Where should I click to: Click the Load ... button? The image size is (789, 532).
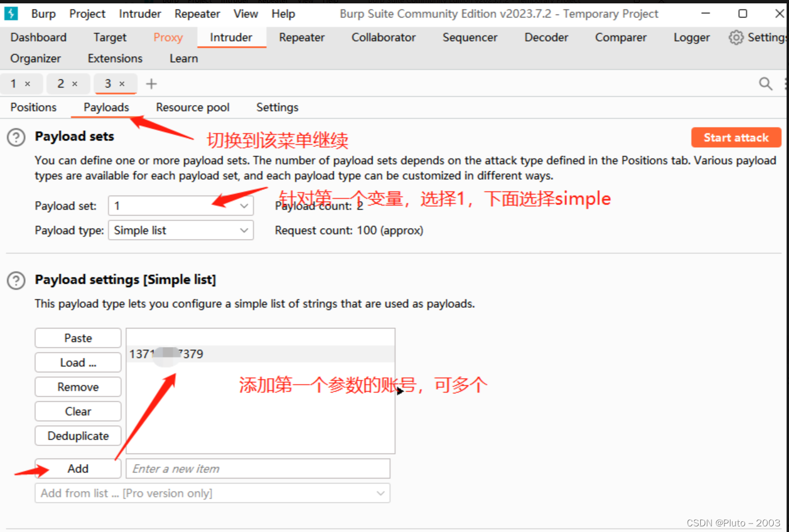point(78,362)
